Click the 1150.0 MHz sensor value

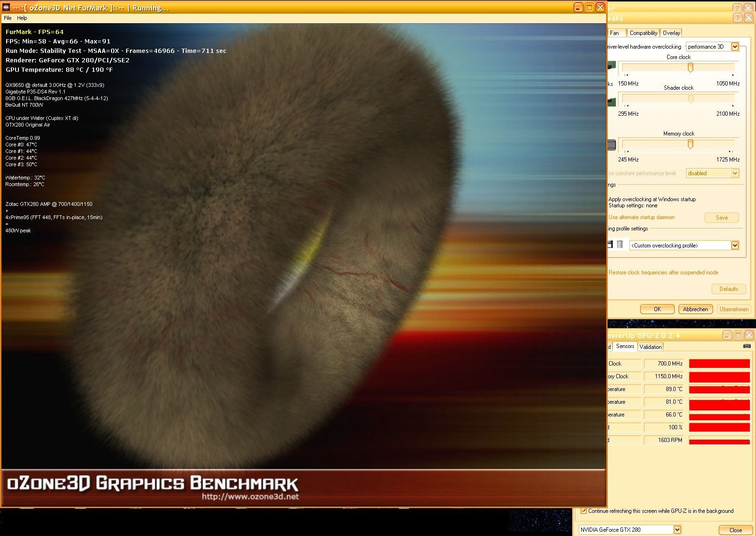coord(664,376)
